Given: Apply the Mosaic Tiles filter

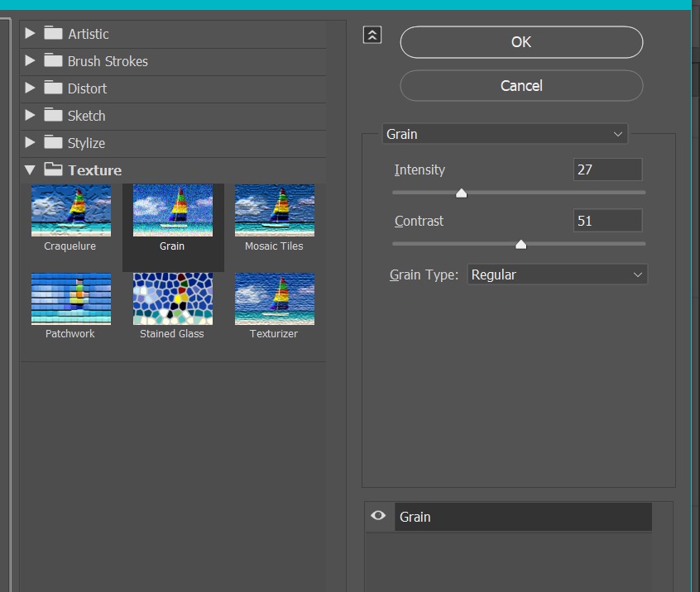Looking at the screenshot, I should [274, 210].
